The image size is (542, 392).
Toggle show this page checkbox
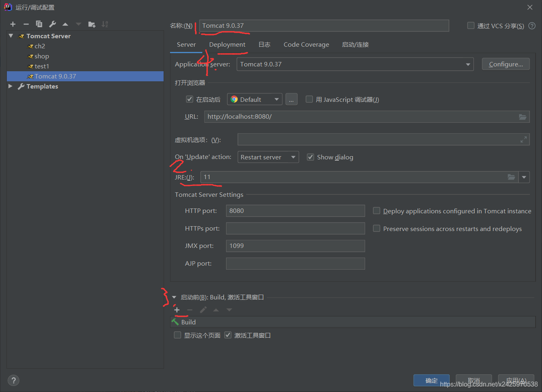[177, 335]
